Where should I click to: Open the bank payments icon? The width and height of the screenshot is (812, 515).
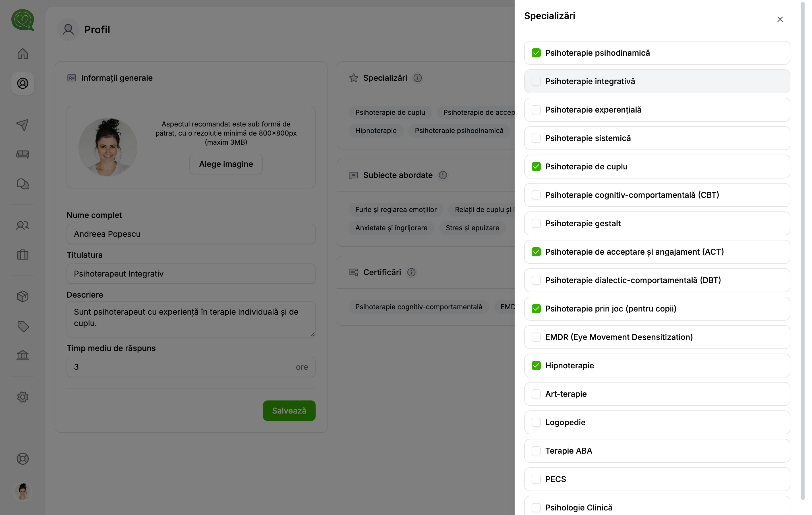coord(22,355)
